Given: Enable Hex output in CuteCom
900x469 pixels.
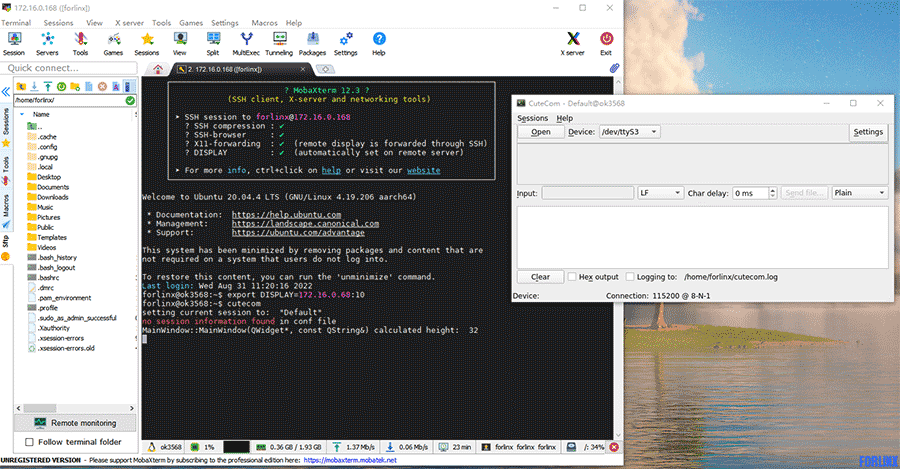Looking at the screenshot, I should (572, 277).
